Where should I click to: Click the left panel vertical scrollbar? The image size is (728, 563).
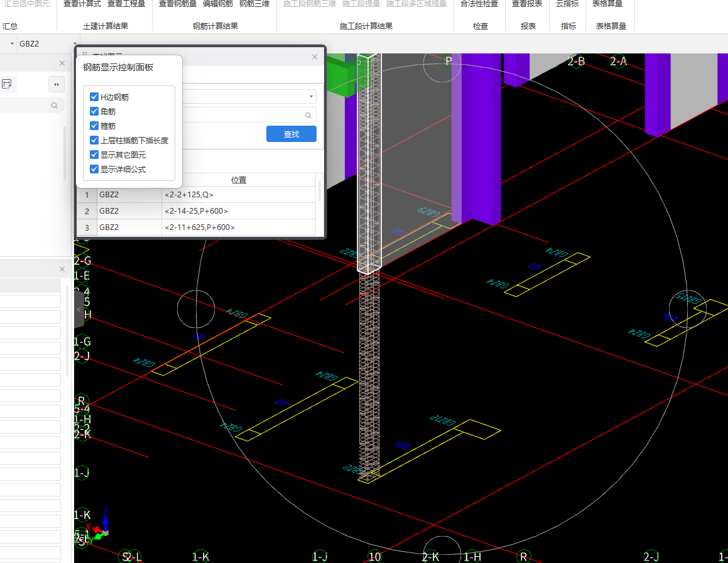(x=65, y=153)
